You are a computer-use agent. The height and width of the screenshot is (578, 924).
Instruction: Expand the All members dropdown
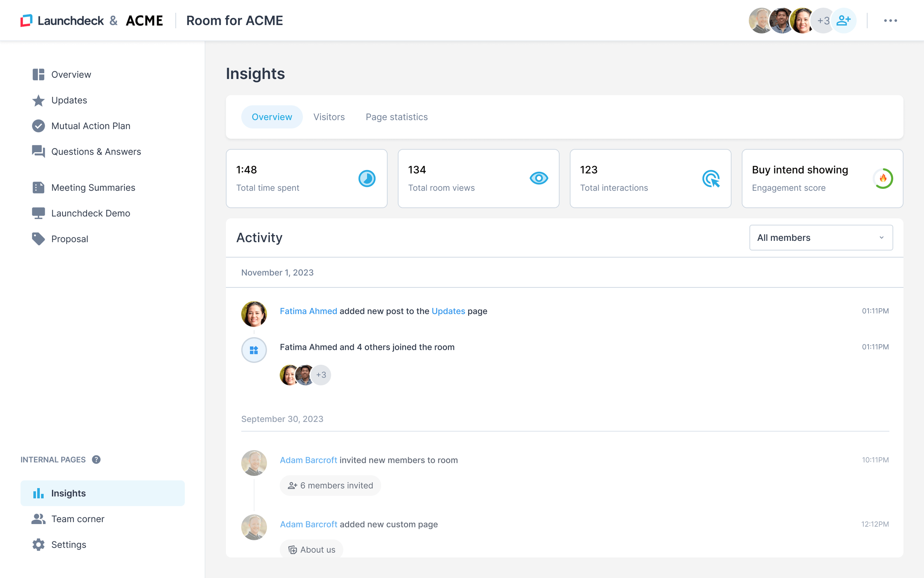821,238
